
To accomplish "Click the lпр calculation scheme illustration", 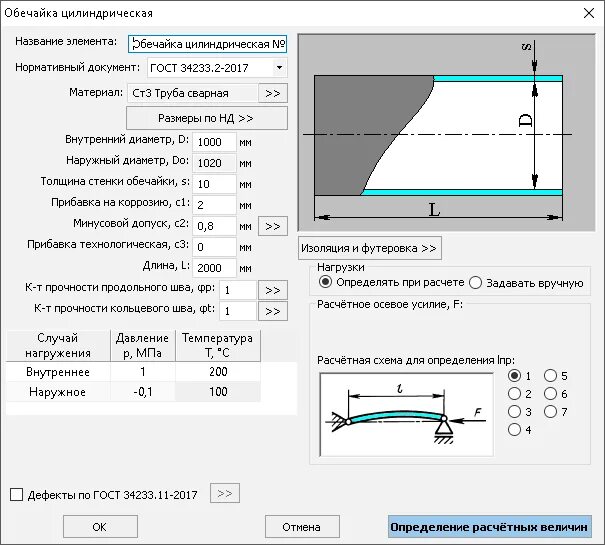I will click(x=406, y=415).
